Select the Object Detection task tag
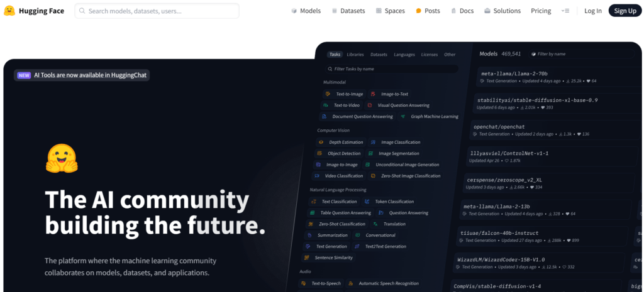This screenshot has height=292, width=644. [x=339, y=153]
